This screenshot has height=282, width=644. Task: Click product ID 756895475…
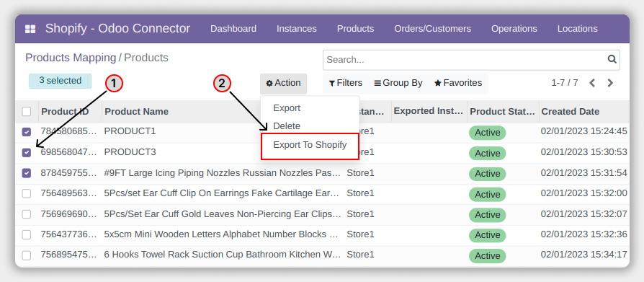pos(69,255)
